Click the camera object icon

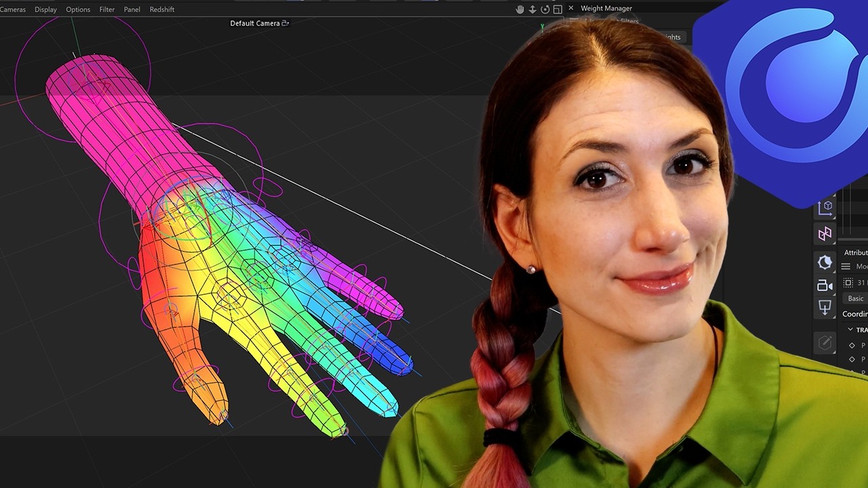(x=825, y=285)
